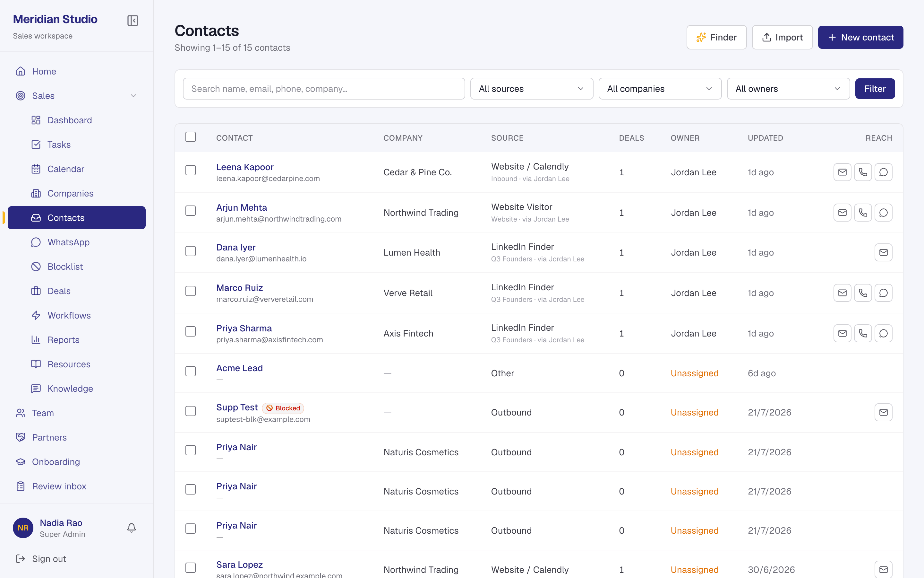The height and width of the screenshot is (578, 924).
Task: Click chat icon in Priya Sharma row
Action: (x=884, y=333)
